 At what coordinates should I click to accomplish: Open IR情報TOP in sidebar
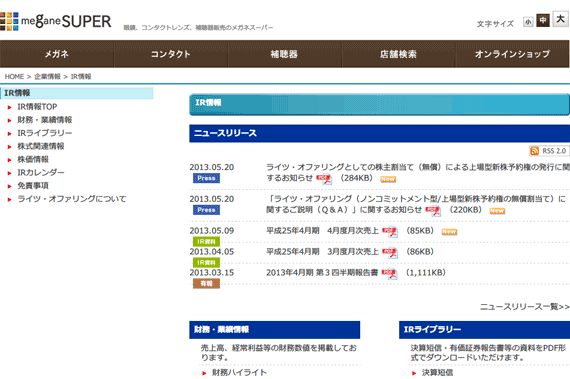pos(37,107)
